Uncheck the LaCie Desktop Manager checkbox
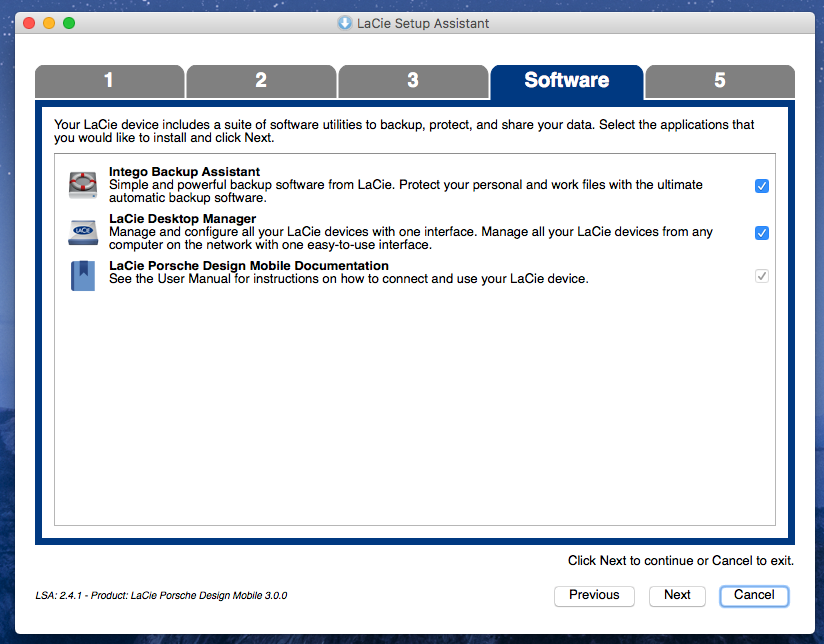Viewport: 824px width, 644px height. click(761, 232)
